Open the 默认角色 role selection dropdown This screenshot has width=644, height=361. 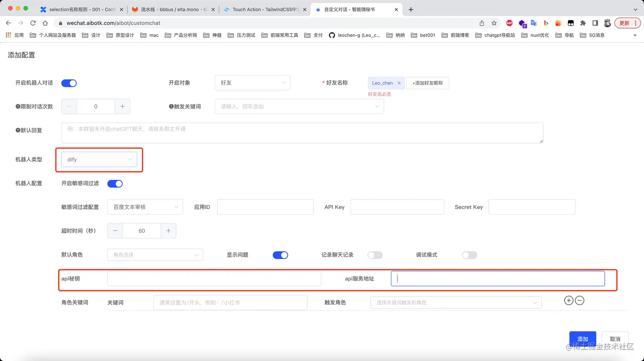155,255
